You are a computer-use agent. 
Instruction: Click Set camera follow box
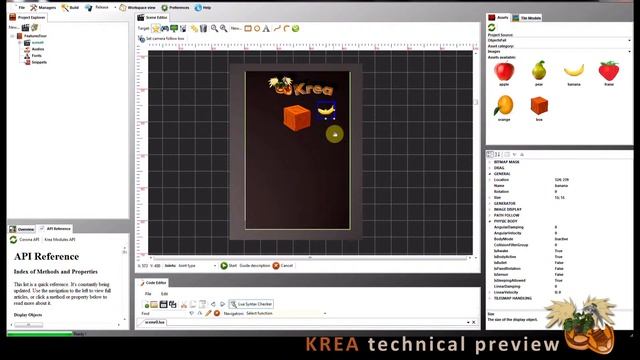coord(161,38)
